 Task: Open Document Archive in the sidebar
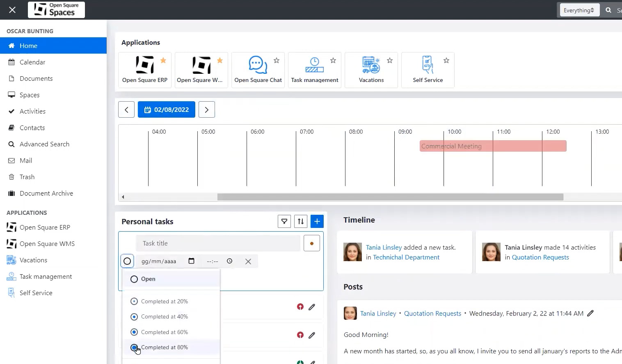53,193
